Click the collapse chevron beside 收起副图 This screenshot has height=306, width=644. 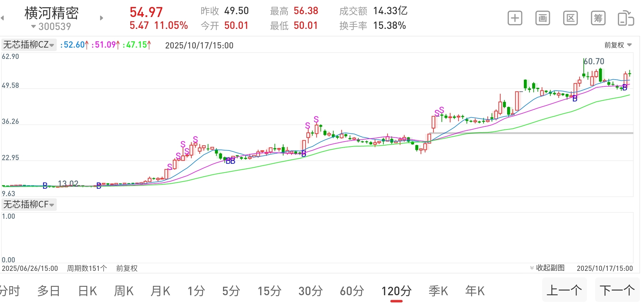(532, 268)
